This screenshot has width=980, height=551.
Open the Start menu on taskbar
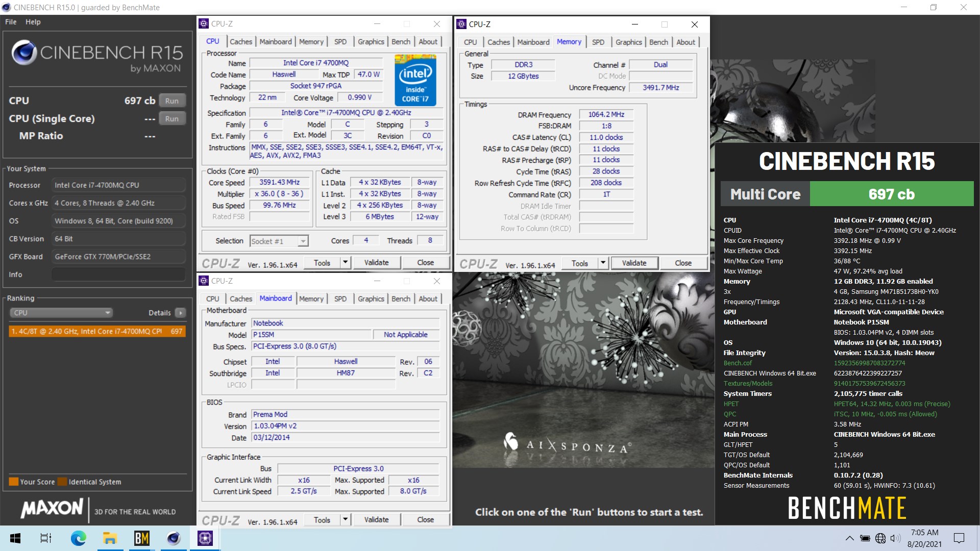(x=15, y=538)
